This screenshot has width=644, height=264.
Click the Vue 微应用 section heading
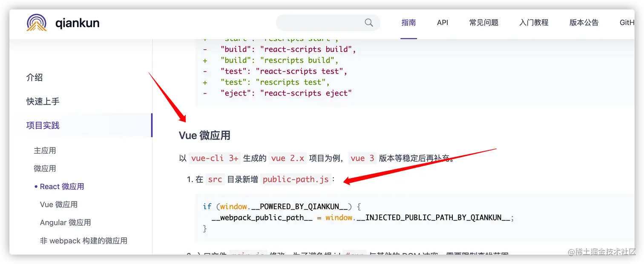click(204, 135)
